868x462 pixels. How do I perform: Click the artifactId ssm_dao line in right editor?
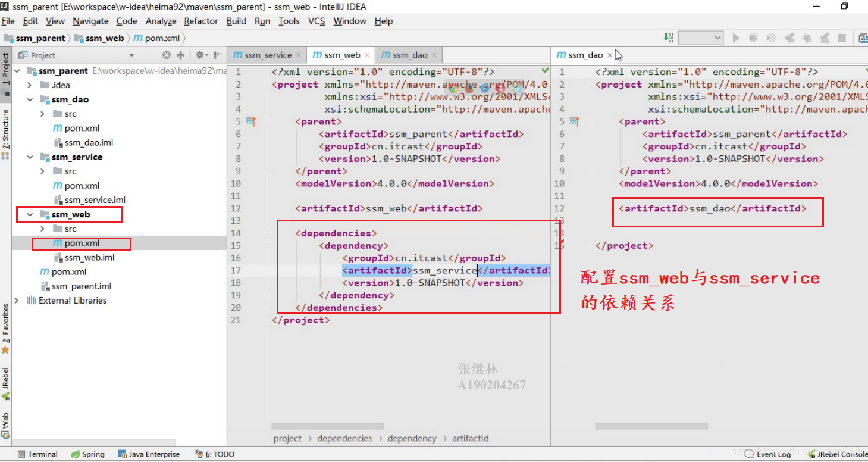tap(712, 208)
